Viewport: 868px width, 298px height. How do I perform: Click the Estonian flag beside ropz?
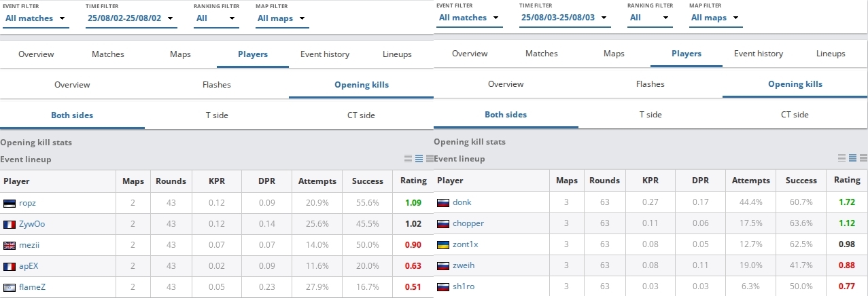click(x=10, y=202)
